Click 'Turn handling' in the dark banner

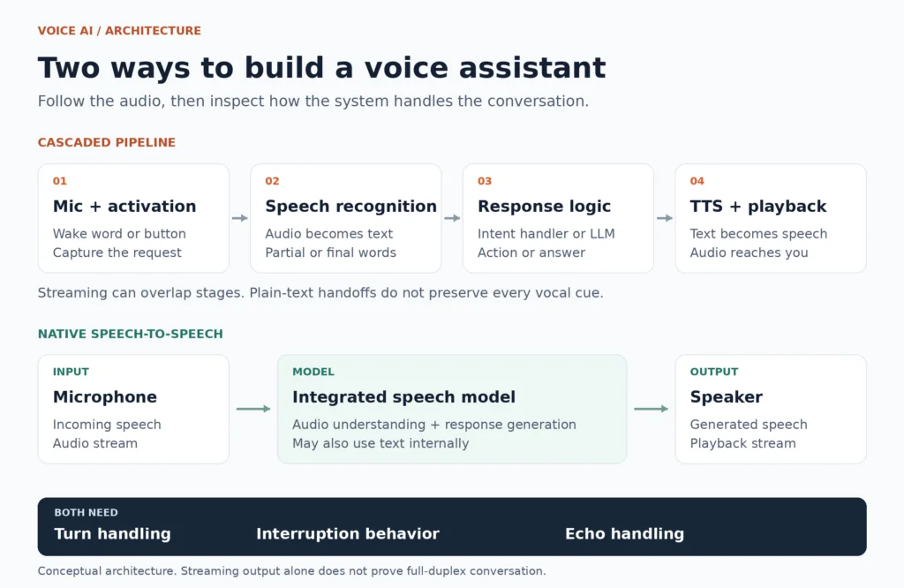coord(112,534)
